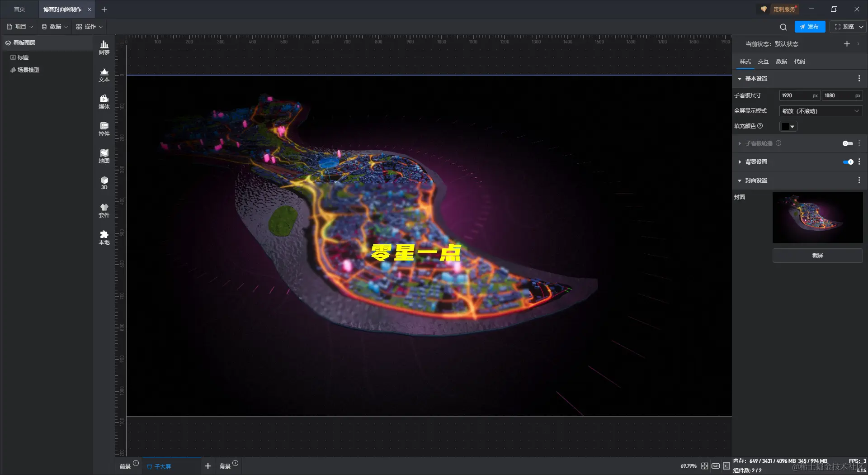Open 背景设置 more options menu
Viewport: 868px width, 475px height.
pos(859,162)
